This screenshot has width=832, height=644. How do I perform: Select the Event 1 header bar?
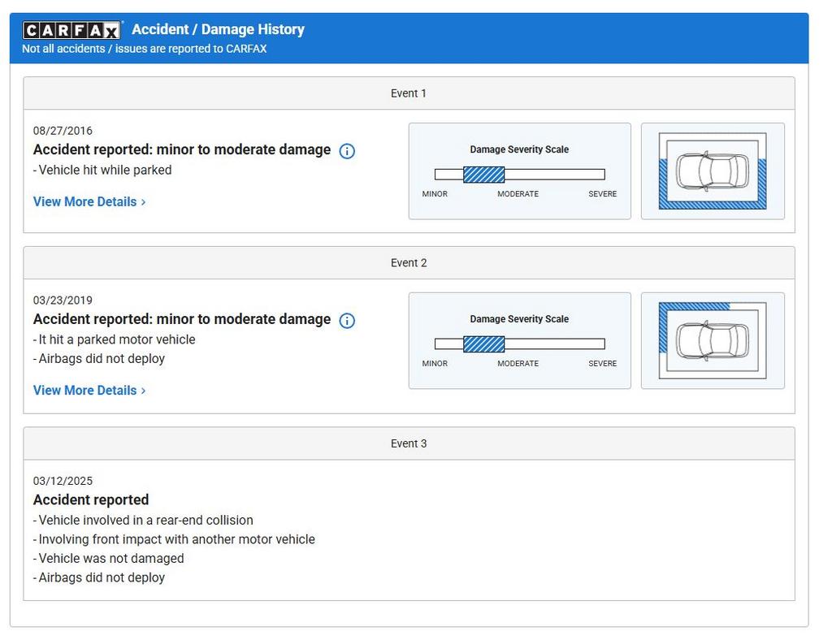pos(409,93)
